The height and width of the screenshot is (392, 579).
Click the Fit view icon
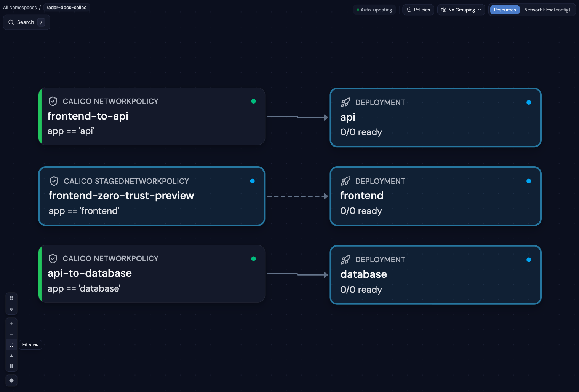11,345
